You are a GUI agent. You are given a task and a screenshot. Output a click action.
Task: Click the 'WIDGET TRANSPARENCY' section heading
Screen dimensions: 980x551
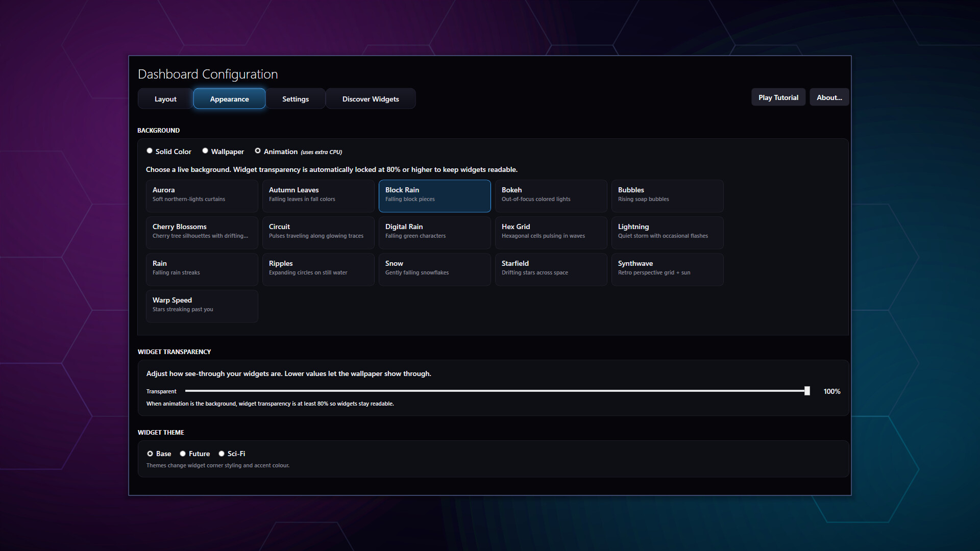(174, 352)
